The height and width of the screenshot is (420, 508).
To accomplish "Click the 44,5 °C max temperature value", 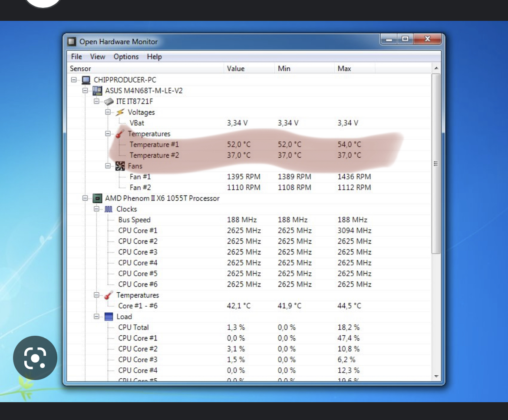I will (x=349, y=306).
